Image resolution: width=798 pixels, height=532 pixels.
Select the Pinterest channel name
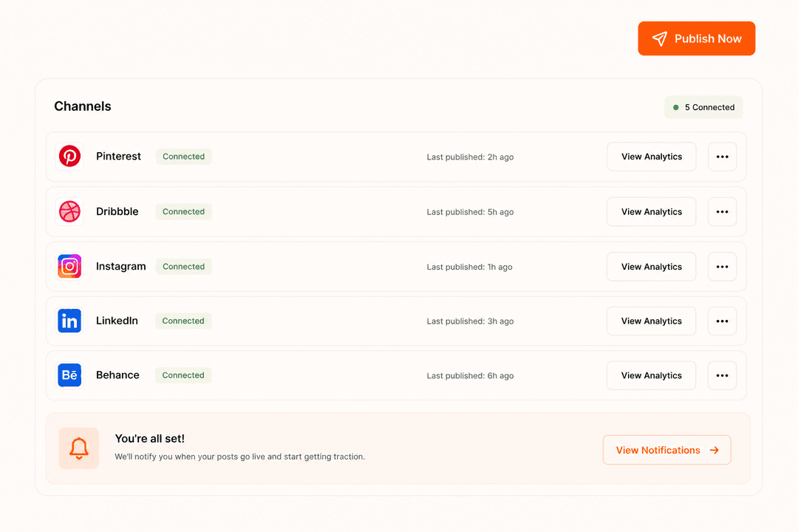(x=118, y=157)
